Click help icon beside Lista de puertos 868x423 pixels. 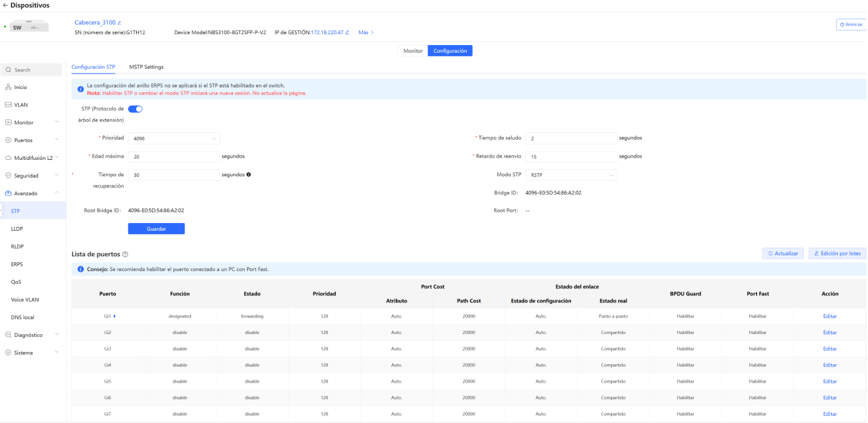coord(125,254)
